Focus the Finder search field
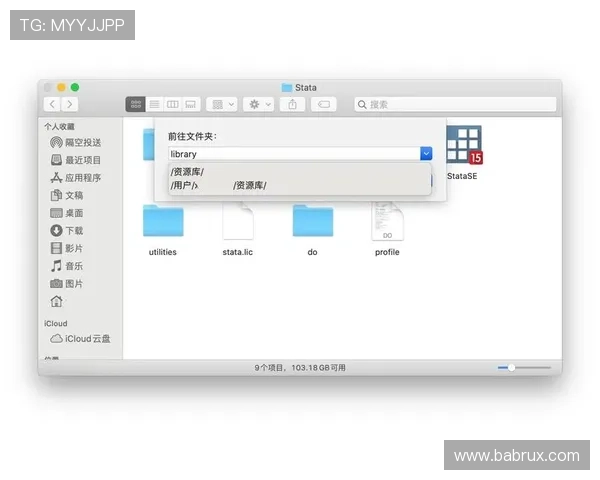Screen dimensions: 600x480 tap(455, 104)
